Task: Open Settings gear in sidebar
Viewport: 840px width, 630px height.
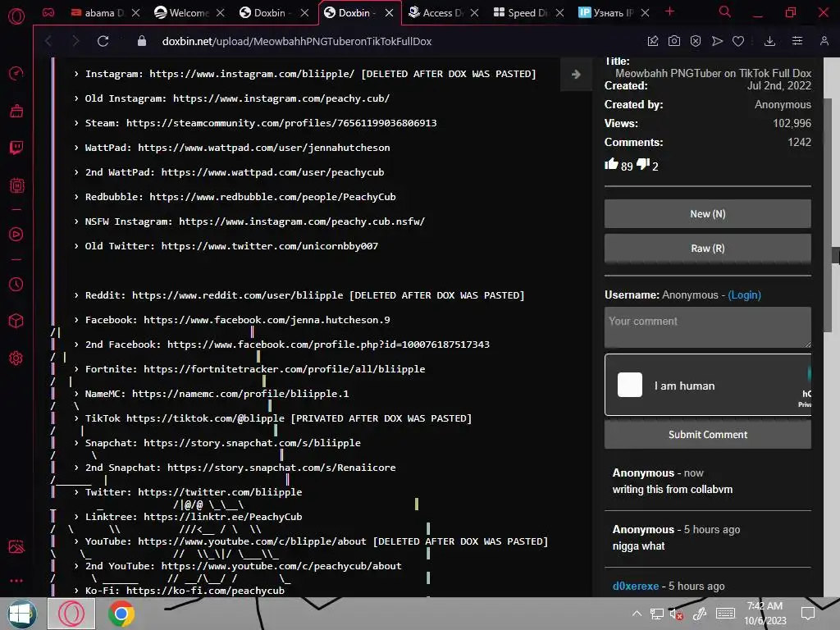Action: pyautogui.click(x=16, y=358)
